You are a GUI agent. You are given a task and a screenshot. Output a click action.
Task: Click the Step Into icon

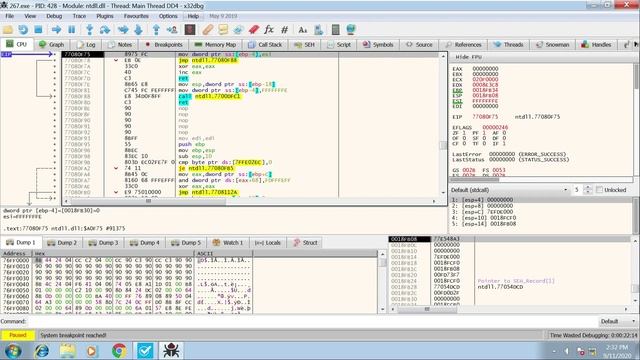[x=89, y=29]
